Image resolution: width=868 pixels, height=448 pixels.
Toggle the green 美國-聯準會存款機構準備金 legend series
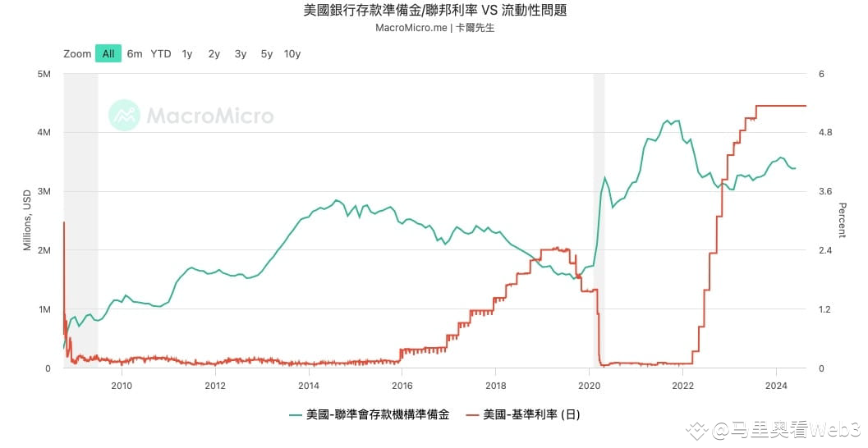click(370, 414)
